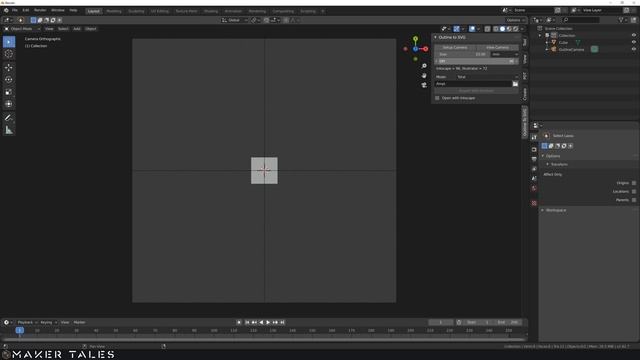Click the file path input field
The image size is (640, 360).
click(473, 84)
